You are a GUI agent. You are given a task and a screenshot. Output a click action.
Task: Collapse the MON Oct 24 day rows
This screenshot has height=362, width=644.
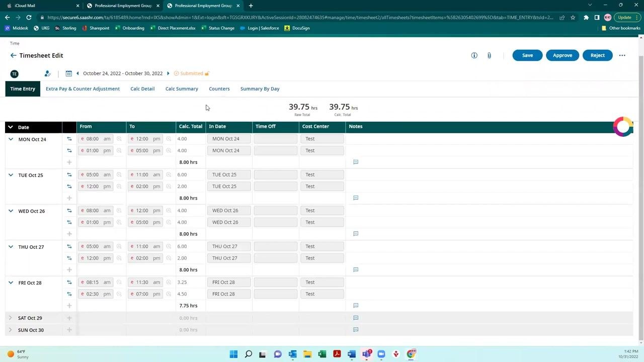tap(11, 139)
